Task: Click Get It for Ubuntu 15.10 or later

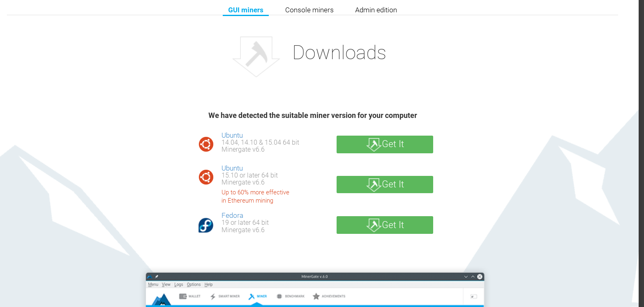Action: 385,185
